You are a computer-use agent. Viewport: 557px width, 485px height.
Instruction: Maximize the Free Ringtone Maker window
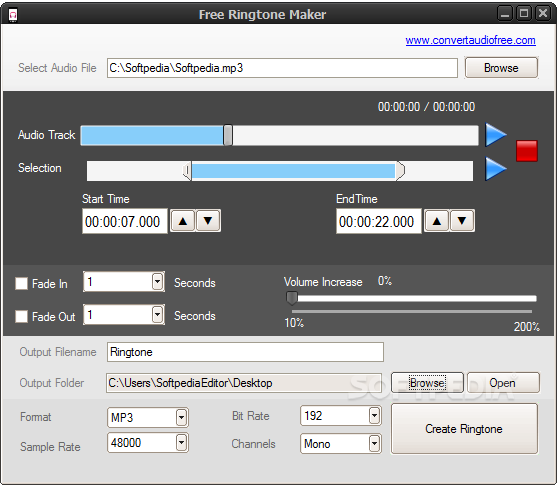tap(524, 14)
